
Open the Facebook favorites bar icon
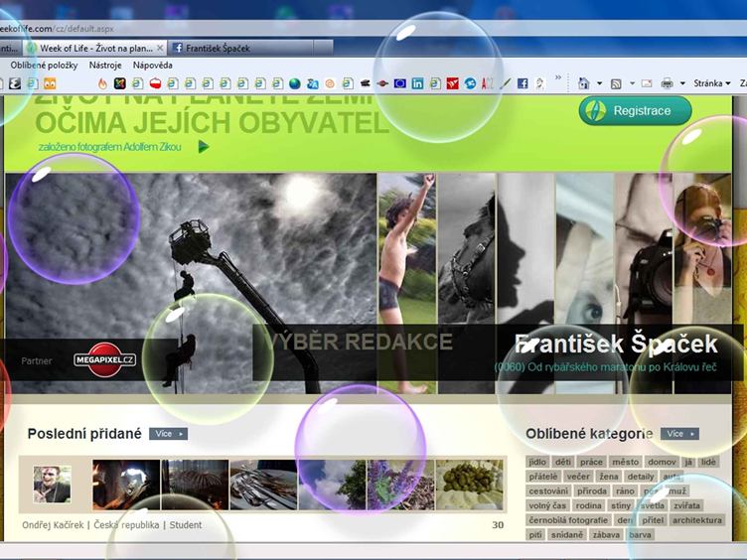pyautogui.click(x=523, y=83)
